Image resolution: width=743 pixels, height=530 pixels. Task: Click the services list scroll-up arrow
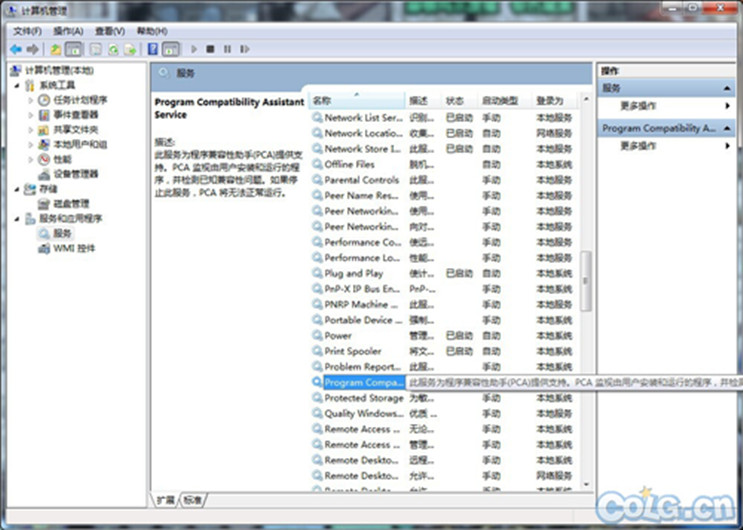click(586, 99)
